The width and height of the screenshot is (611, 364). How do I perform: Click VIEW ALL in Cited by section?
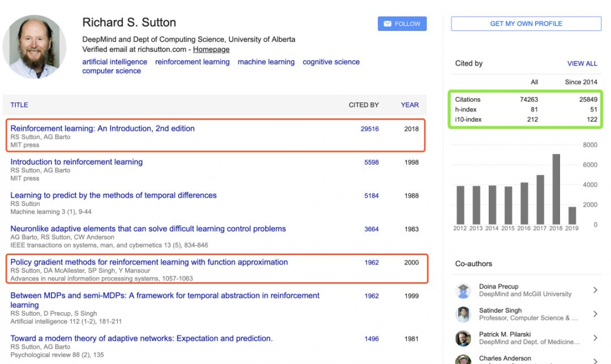(582, 64)
